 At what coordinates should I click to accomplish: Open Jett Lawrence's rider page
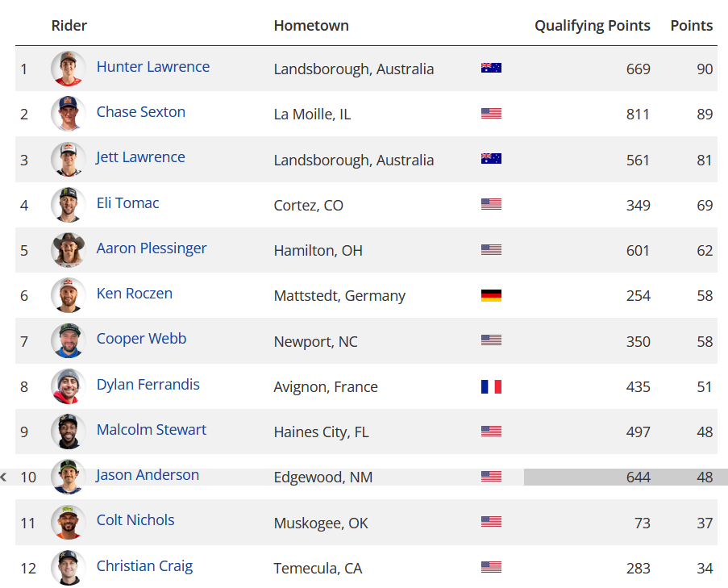click(x=140, y=157)
